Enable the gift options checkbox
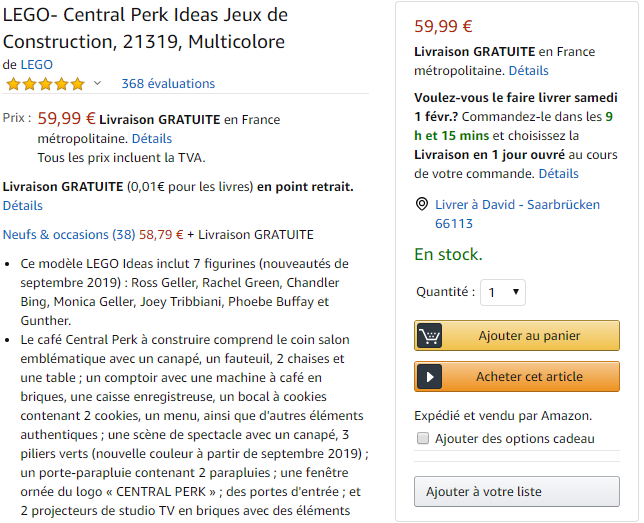The image size is (644, 523). point(423,438)
